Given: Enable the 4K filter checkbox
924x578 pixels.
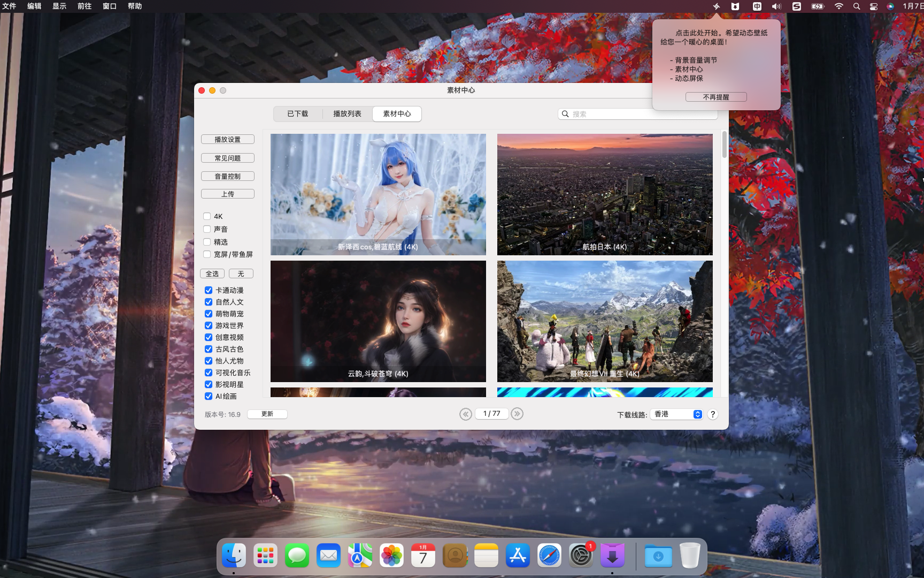Looking at the screenshot, I should tap(207, 216).
